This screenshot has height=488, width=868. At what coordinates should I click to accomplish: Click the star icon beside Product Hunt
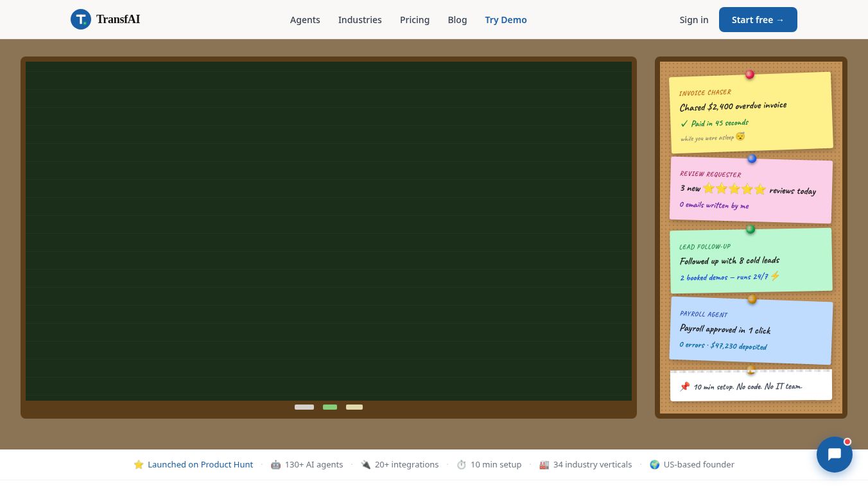139,464
